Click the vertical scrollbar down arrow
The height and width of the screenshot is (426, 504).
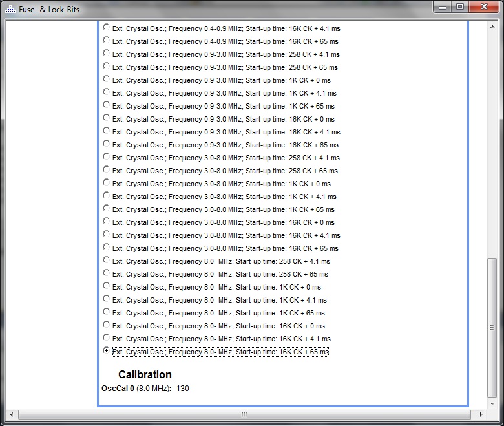[492, 403]
